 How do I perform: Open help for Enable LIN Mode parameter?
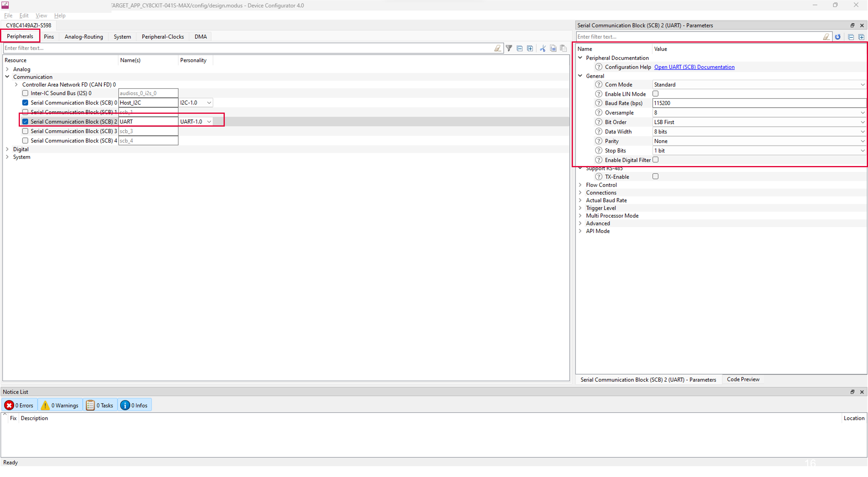coord(598,94)
